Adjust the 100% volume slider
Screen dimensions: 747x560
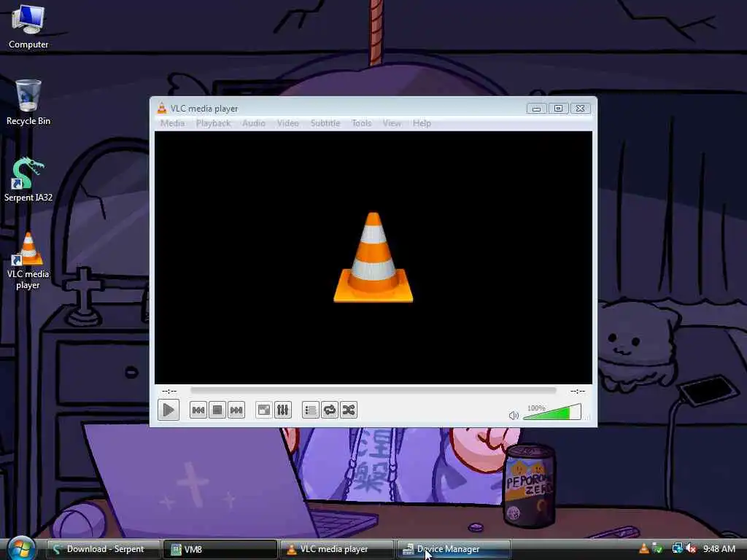point(552,412)
